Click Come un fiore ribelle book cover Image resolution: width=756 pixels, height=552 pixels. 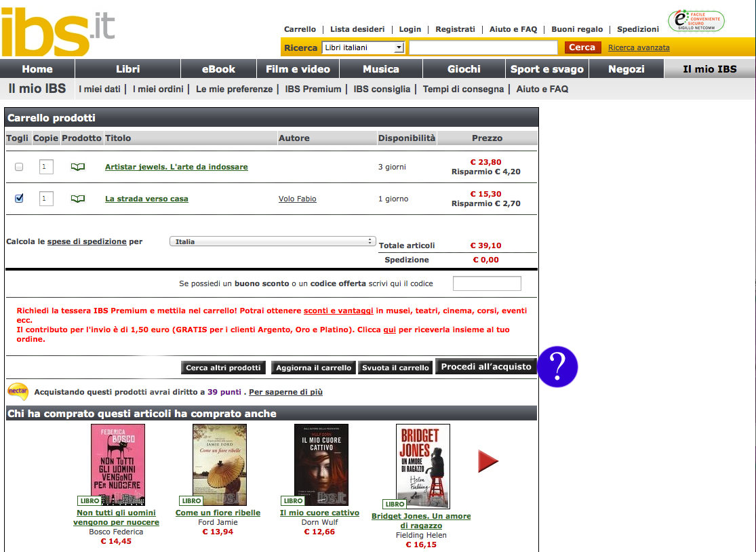(x=220, y=465)
